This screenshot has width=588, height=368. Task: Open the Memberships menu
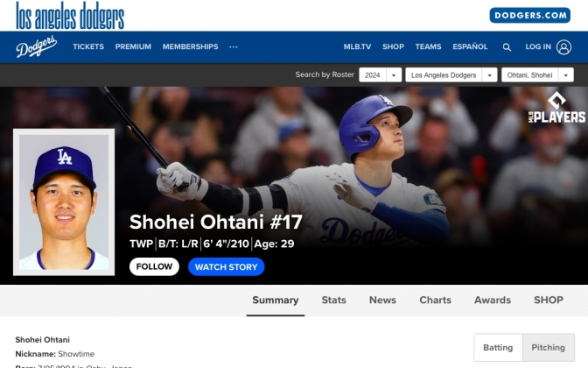190,46
